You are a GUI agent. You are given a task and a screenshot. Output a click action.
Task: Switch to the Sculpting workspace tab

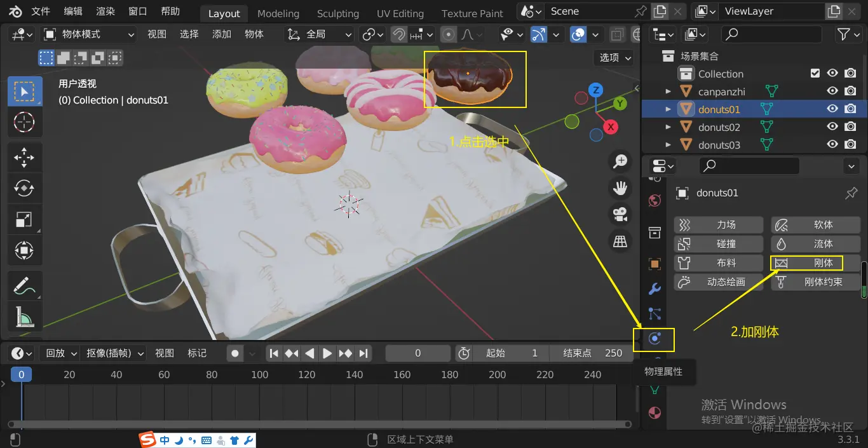(338, 13)
